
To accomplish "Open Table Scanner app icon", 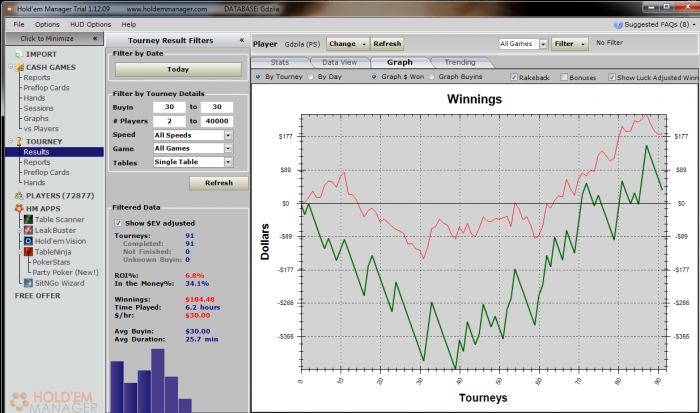I will (x=29, y=219).
